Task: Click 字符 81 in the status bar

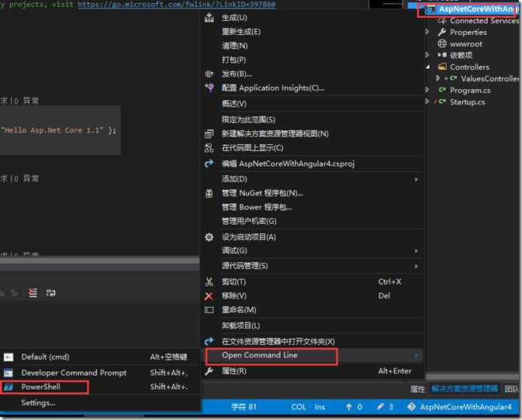Action: click(x=244, y=407)
